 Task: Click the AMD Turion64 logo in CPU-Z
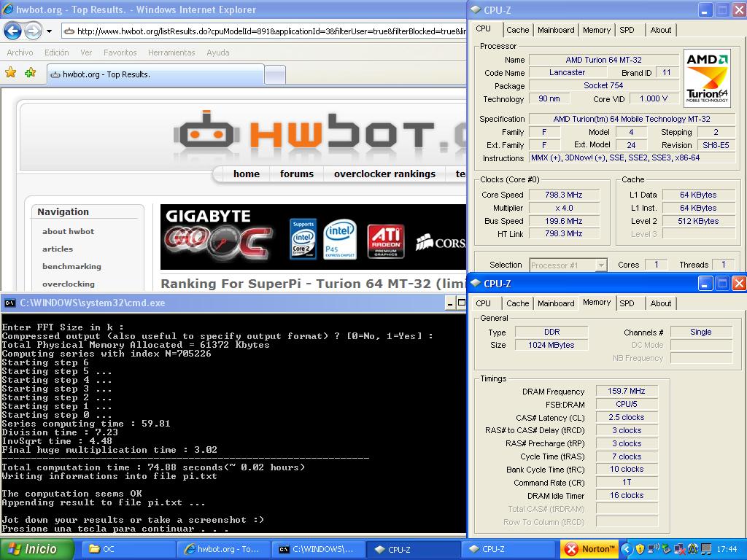tap(707, 77)
